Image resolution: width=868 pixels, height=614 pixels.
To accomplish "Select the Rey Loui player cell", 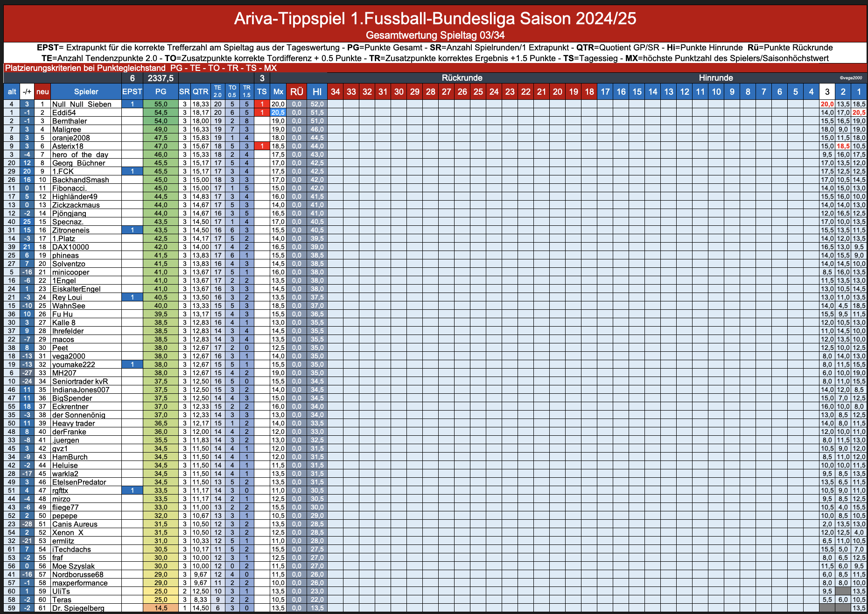I will coord(86,297).
